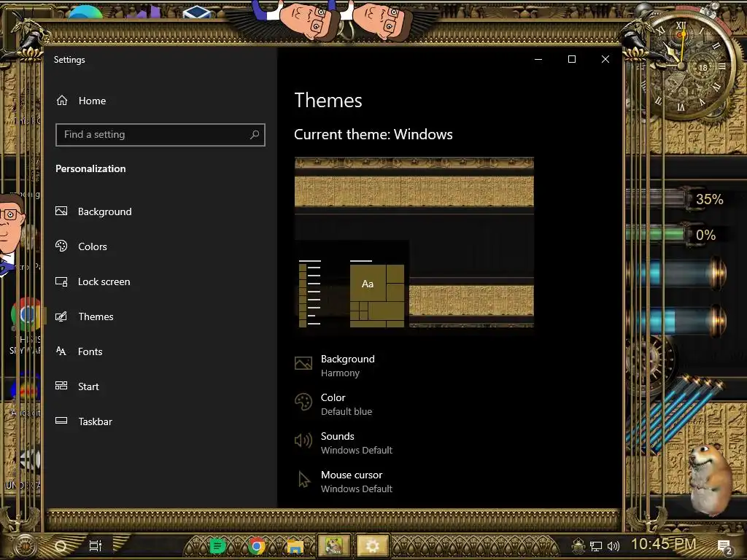Viewport: 747px width, 560px height.
Task: Click the 35% meter gadget
Action: (x=676, y=198)
